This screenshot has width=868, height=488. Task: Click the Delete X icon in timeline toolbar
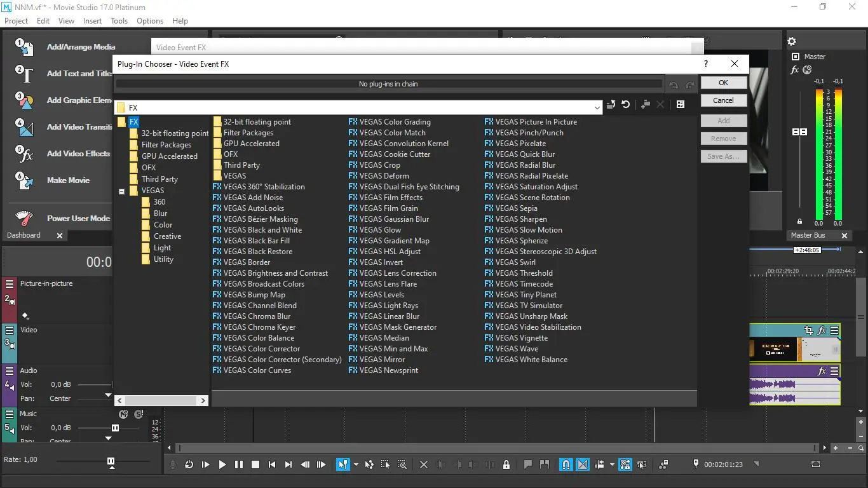click(x=424, y=464)
